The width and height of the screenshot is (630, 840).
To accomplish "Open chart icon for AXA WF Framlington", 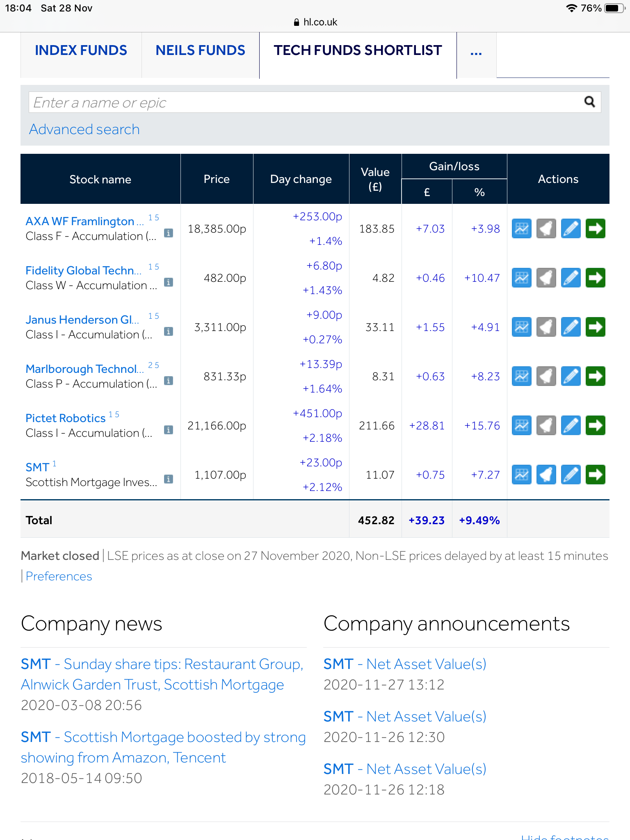I will [x=521, y=228].
